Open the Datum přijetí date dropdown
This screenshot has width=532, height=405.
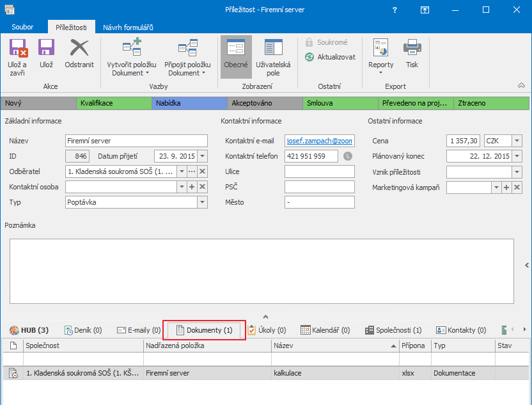click(x=203, y=156)
